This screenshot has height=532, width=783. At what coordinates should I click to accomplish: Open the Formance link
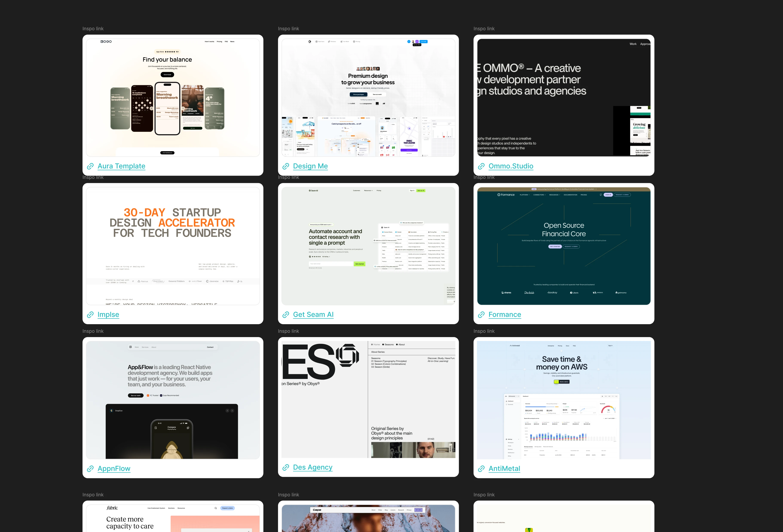(505, 315)
